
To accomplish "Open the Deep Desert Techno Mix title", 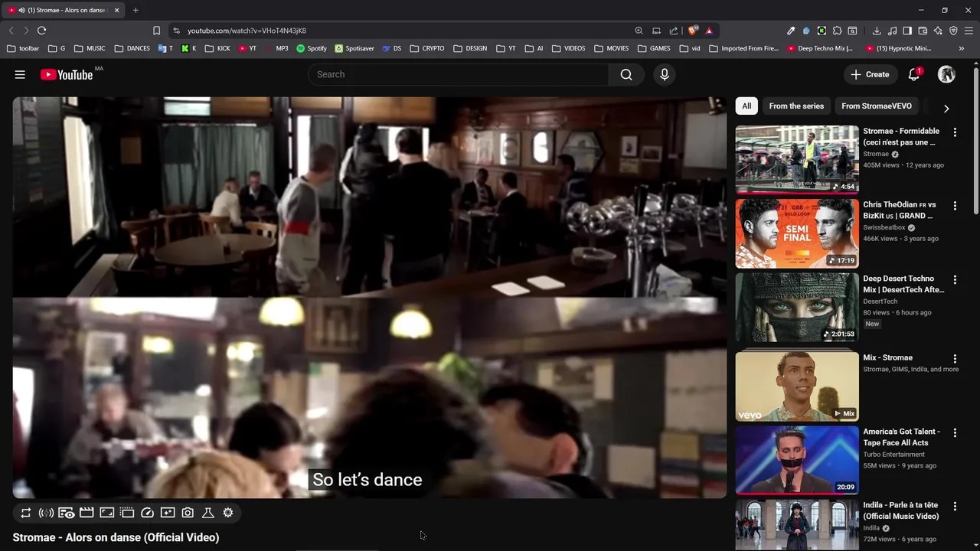I will (x=903, y=284).
